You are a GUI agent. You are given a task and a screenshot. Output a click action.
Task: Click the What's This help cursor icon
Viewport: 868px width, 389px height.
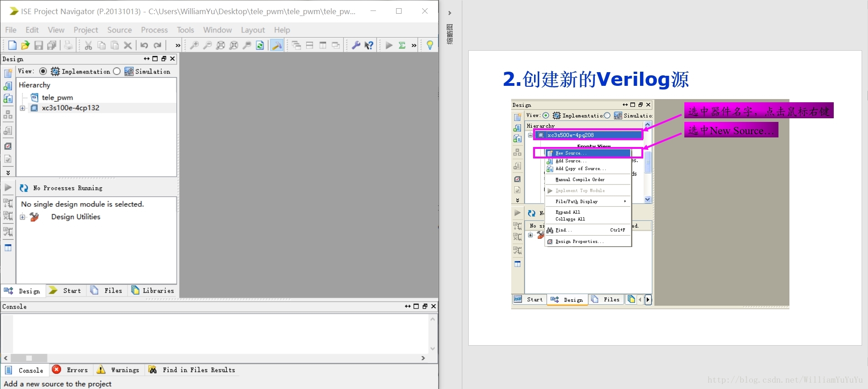point(369,45)
